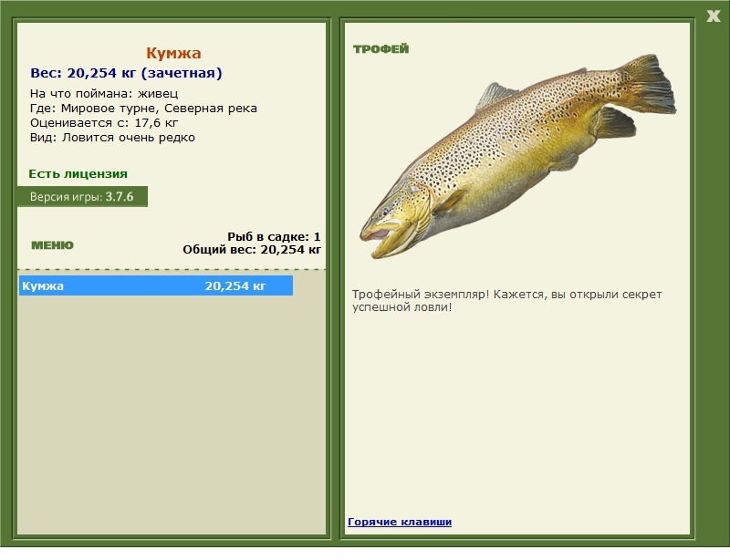Click the 'Вес: 20,254 кг (зачетная)' line

tap(126, 73)
